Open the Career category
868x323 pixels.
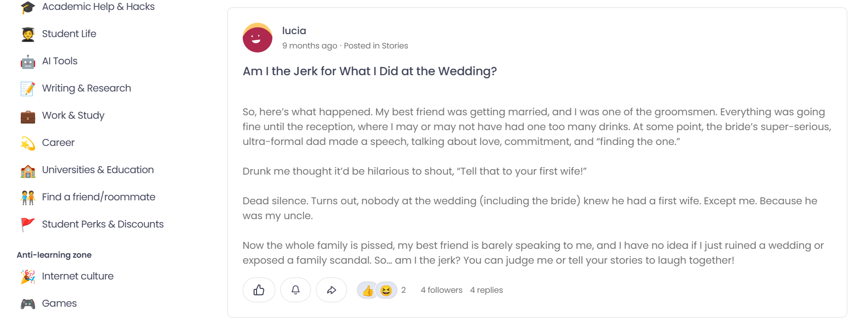click(x=58, y=142)
